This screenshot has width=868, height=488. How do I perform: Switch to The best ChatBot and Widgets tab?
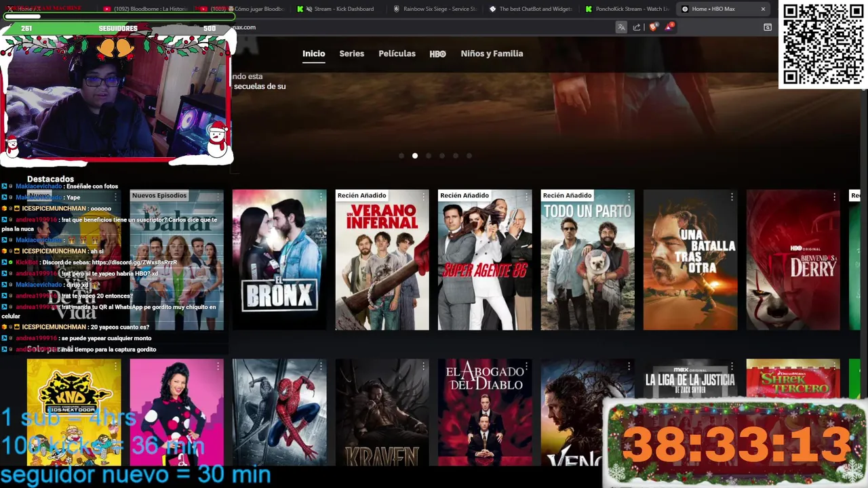coord(531,9)
